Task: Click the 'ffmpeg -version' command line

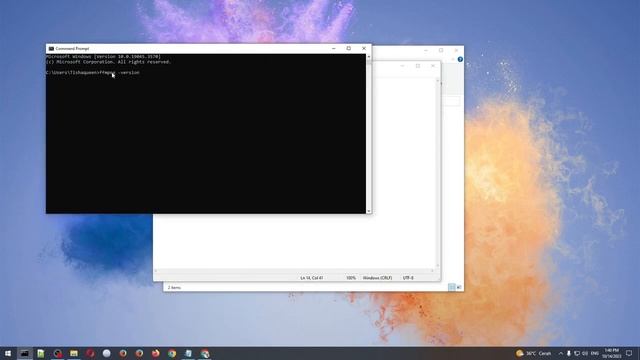Action: pos(93,73)
